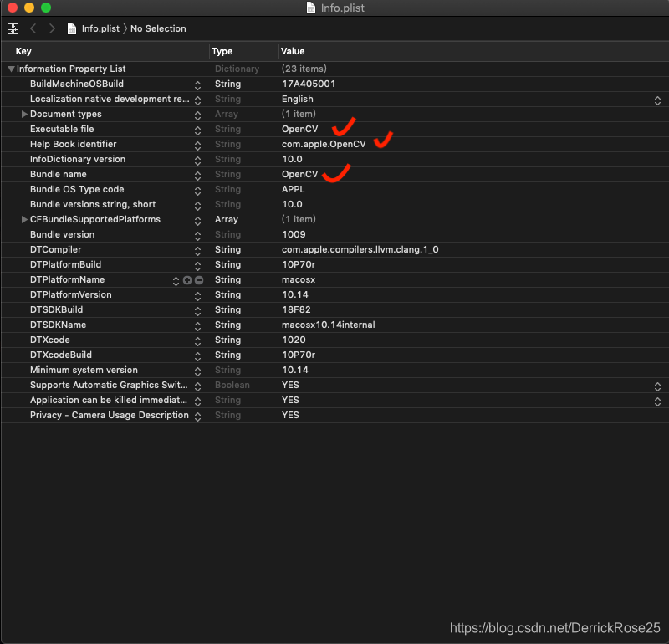The width and height of the screenshot is (669, 644).
Task: Select the APPL type code value
Action: point(294,189)
